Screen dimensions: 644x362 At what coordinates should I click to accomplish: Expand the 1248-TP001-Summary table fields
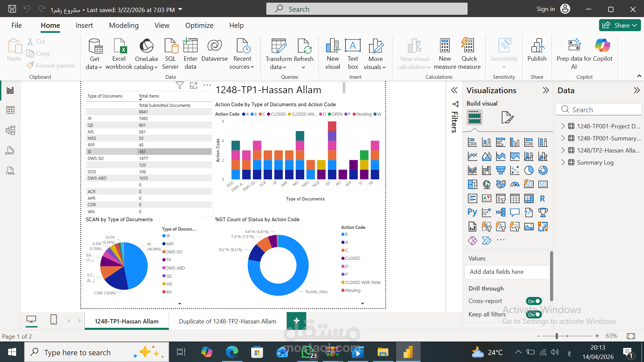coord(563,138)
